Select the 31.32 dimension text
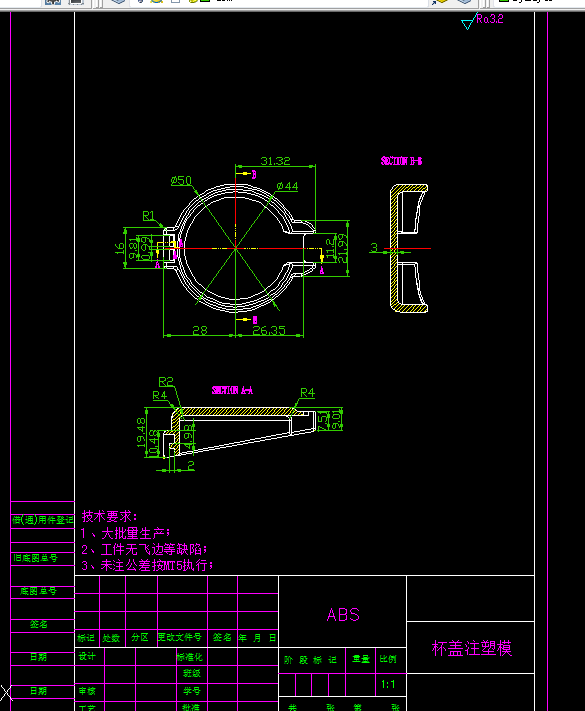This screenshot has width=585, height=711. coord(275,161)
